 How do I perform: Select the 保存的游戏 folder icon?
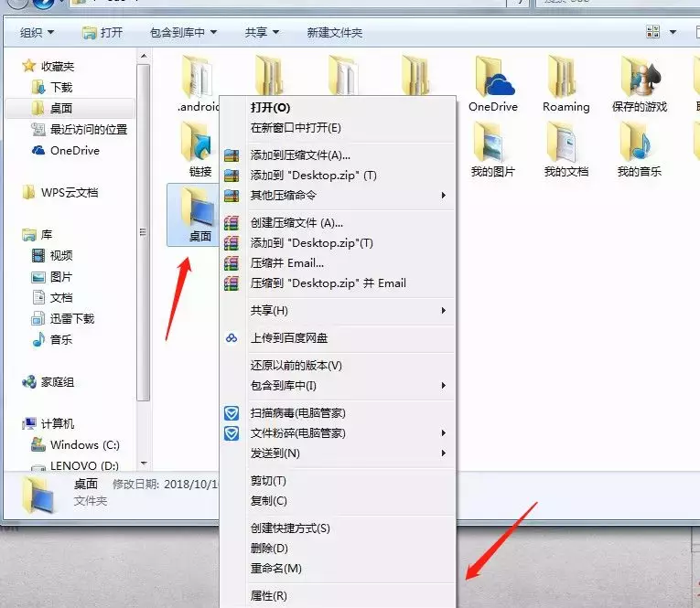pos(640,76)
